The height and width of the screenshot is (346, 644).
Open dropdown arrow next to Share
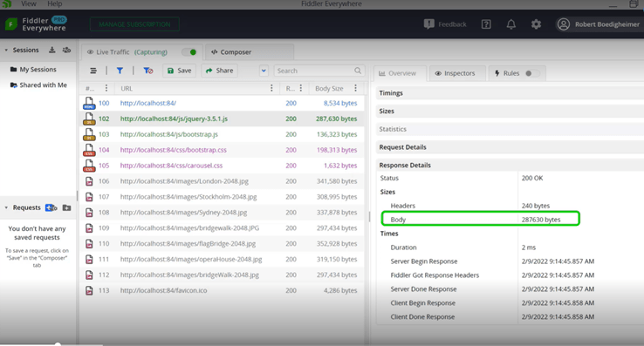264,71
